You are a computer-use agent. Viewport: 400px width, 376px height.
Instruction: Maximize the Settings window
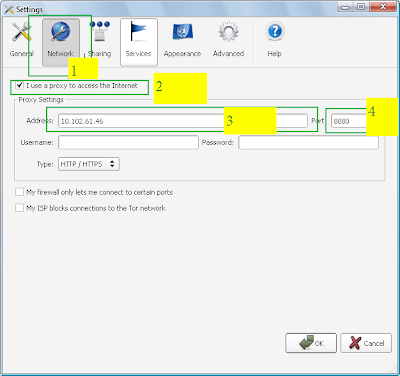[361, 7]
